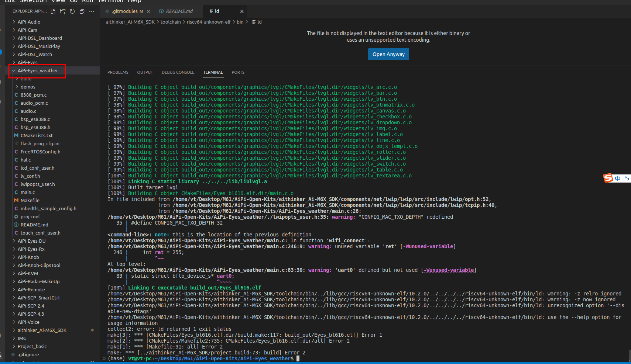Open the bsp_es8388.c file
This screenshot has height=364, width=631.
pos(52,119)
